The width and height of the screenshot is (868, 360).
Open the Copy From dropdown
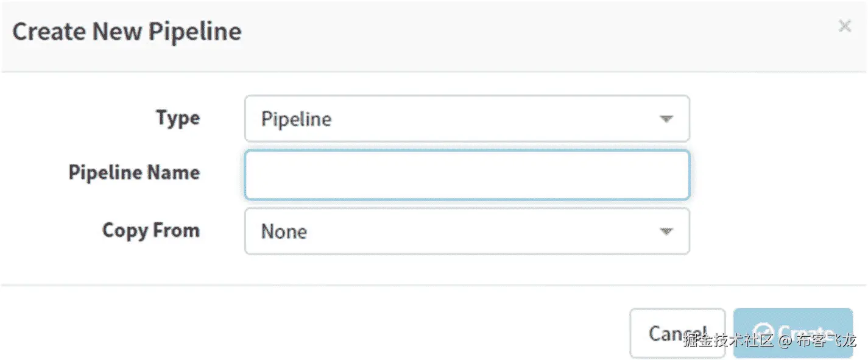467,231
